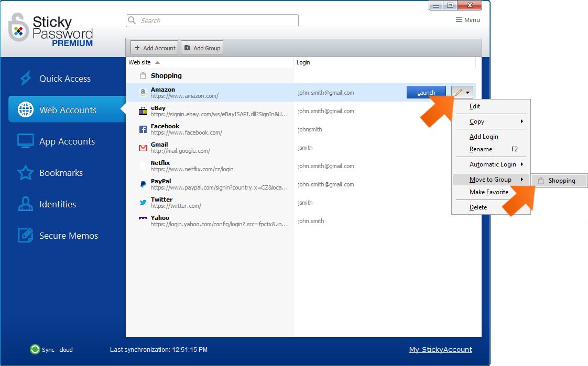588x366 pixels.
Task: Click the Facebook site icon
Action: (143, 129)
